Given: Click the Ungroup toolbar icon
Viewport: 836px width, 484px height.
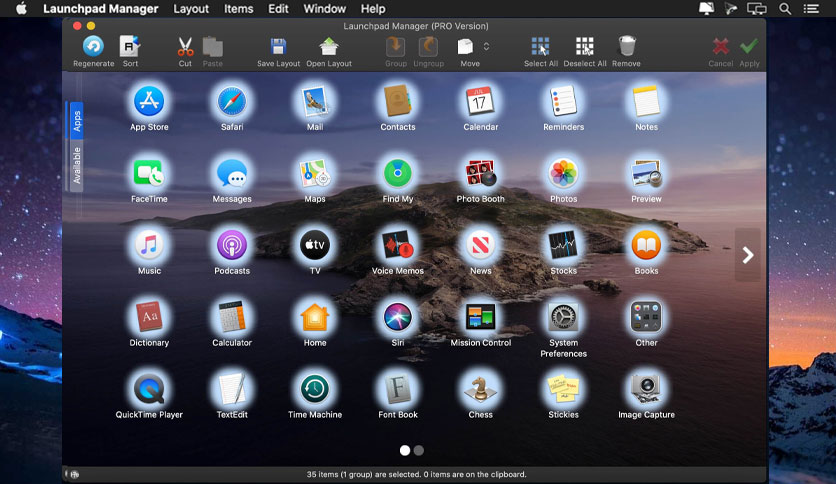Looking at the screenshot, I should (x=428, y=47).
